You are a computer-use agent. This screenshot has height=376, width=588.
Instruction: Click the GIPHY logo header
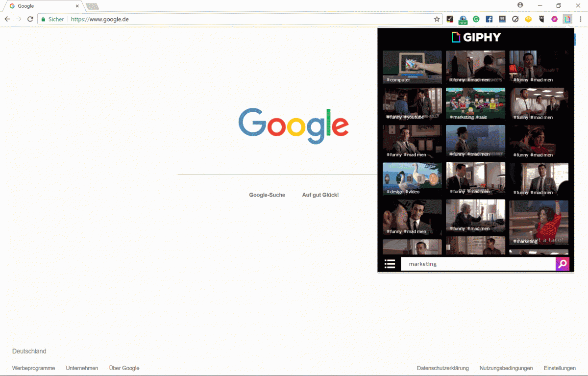click(476, 37)
